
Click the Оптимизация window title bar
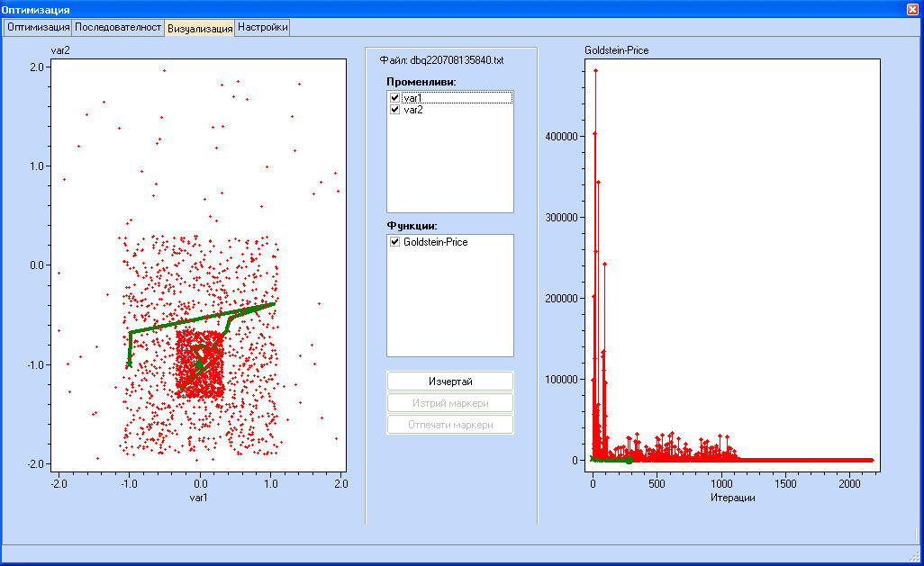(450, 8)
